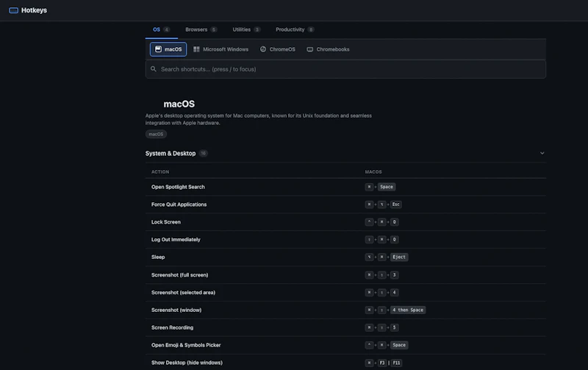Click the '4 then Space' key badge
Image resolution: width=588 pixels, height=370 pixels.
point(408,310)
